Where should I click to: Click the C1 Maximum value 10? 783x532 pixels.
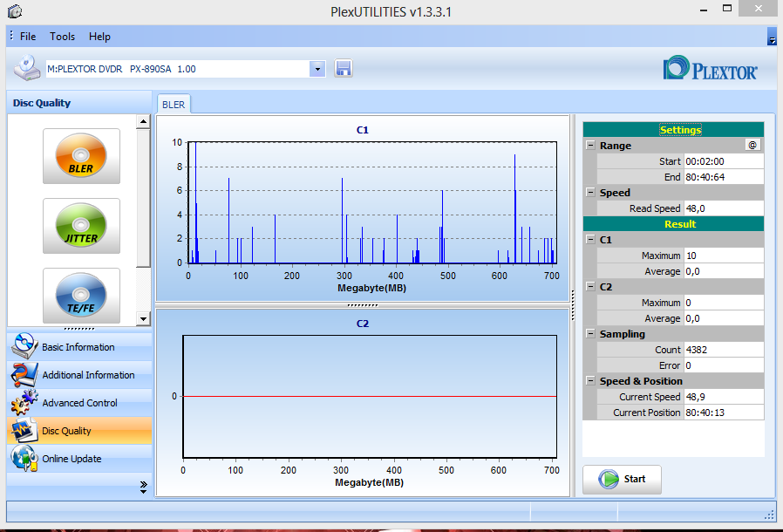(x=724, y=256)
